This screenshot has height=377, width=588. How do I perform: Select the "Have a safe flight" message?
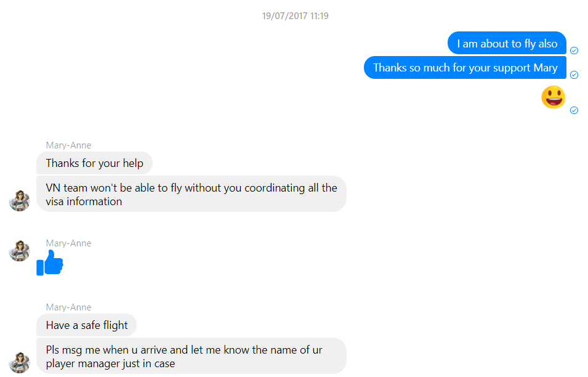[x=87, y=325]
